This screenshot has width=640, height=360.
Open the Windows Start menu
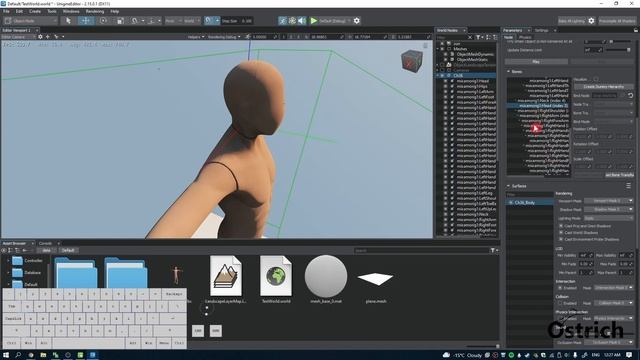6,355
